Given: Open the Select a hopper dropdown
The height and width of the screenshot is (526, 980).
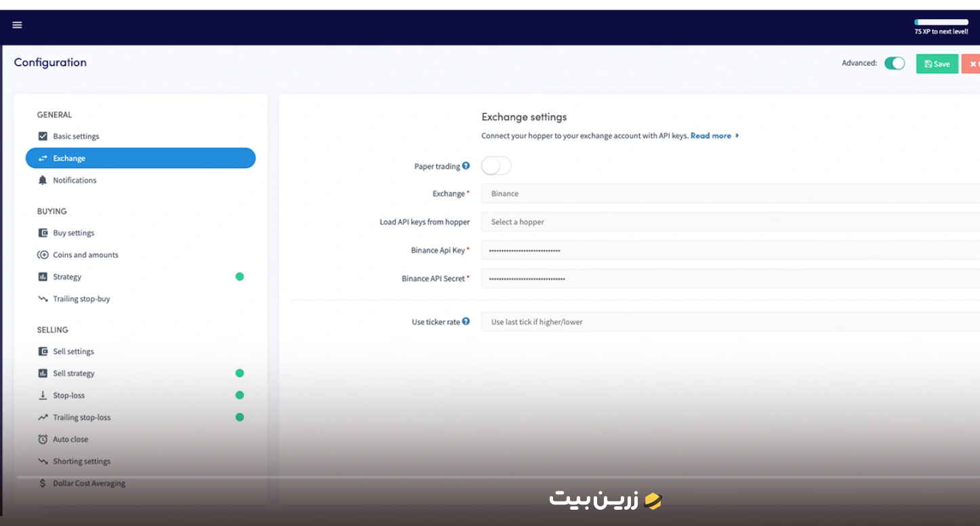Looking at the screenshot, I should pos(731,222).
